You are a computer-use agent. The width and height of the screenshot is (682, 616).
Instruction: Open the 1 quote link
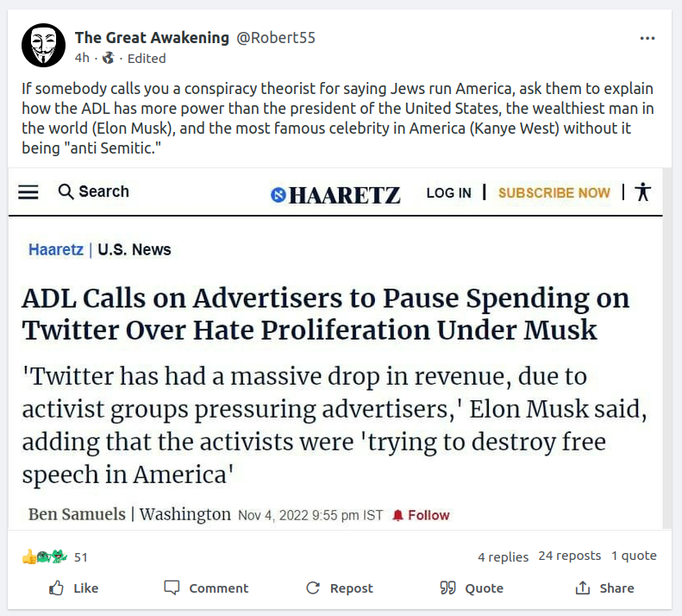(634, 556)
